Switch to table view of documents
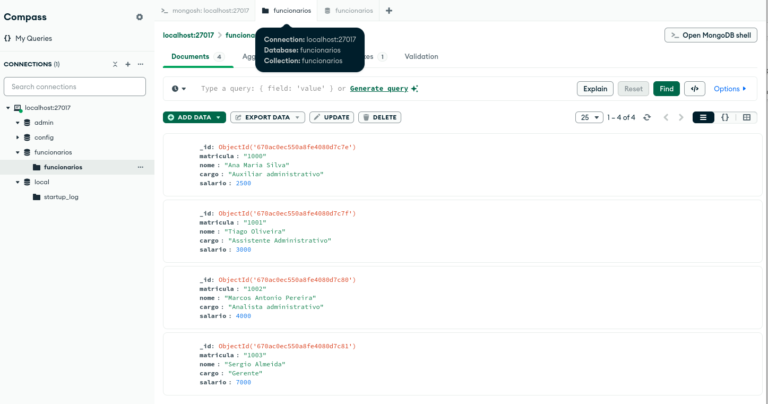Image resolution: width=768 pixels, height=404 pixels. (746, 117)
